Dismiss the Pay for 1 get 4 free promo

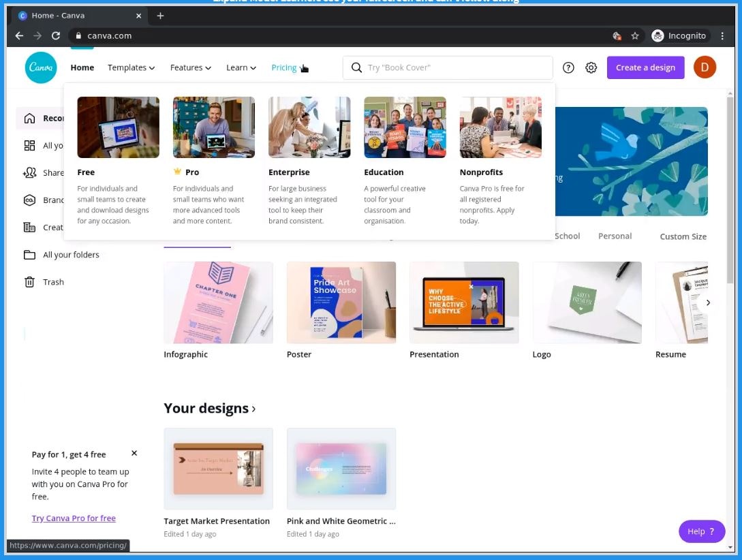[x=134, y=453]
